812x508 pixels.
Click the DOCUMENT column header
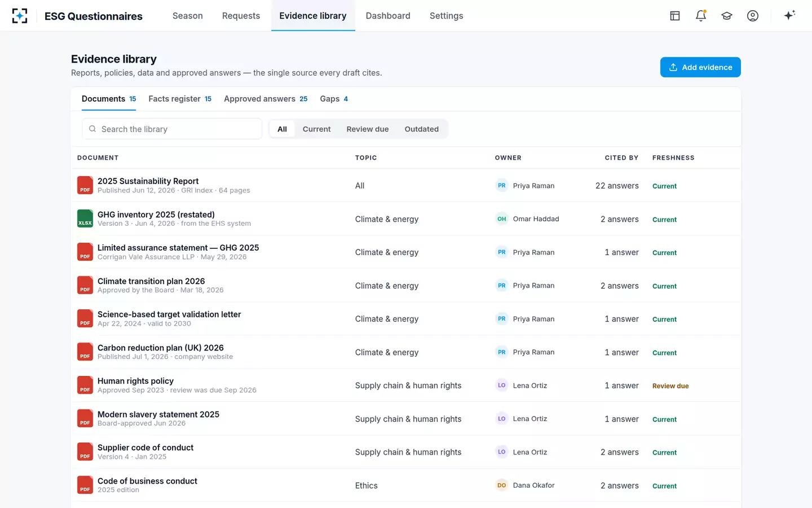click(98, 158)
